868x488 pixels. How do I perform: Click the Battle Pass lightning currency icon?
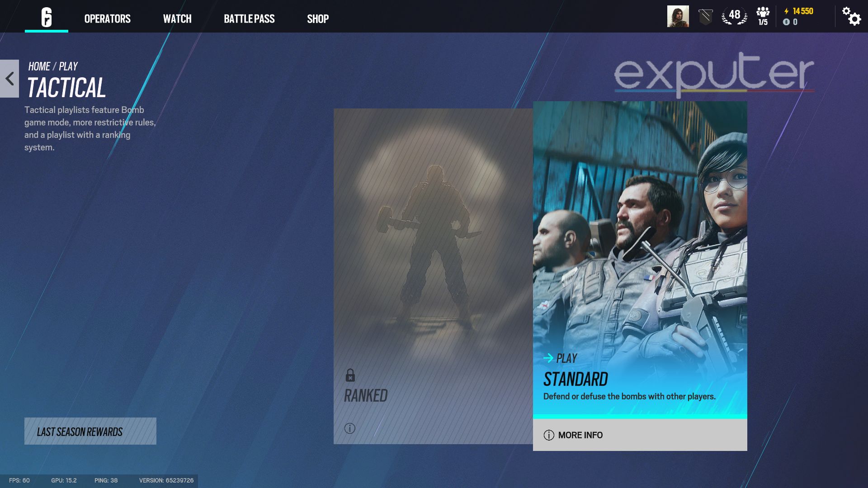click(782, 11)
